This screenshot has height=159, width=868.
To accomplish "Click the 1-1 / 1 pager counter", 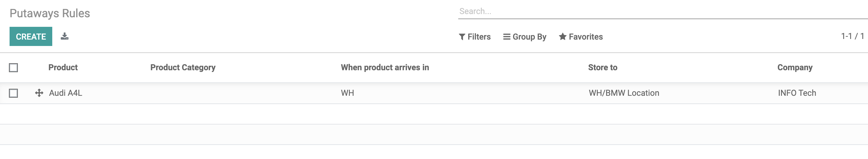I will tap(852, 36).
